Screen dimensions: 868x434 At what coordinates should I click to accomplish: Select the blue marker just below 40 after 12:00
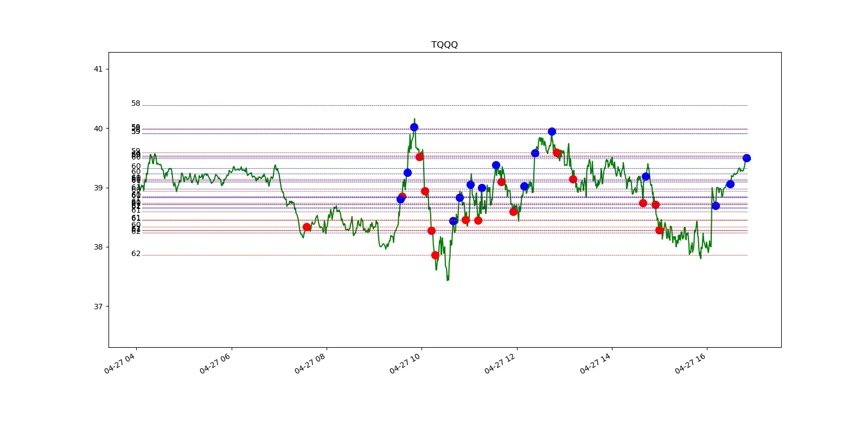point(552,131)
